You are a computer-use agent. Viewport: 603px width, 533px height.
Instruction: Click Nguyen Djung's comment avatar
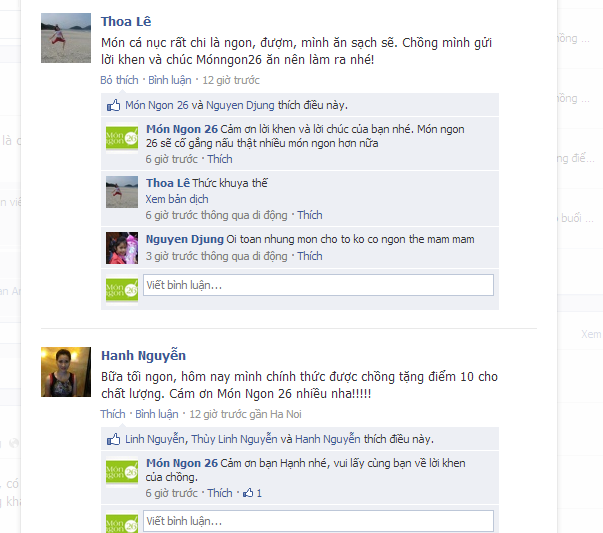[x=122, y=248]
